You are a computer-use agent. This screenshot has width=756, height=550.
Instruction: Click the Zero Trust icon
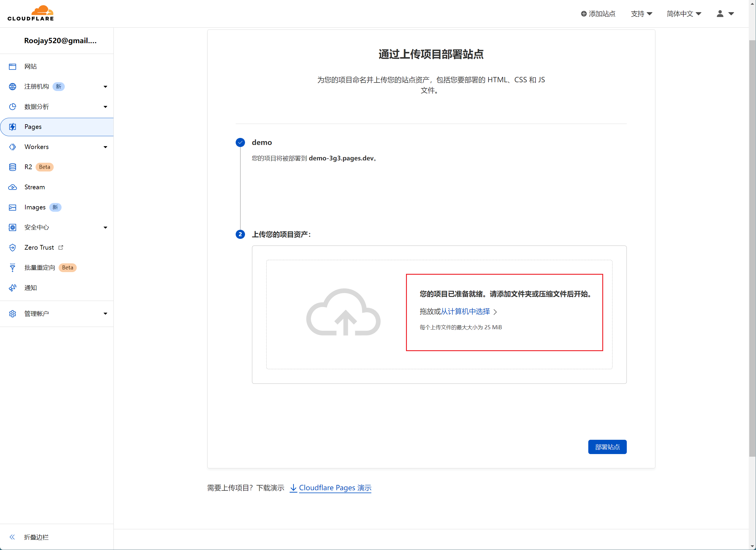tap(13, 247)
